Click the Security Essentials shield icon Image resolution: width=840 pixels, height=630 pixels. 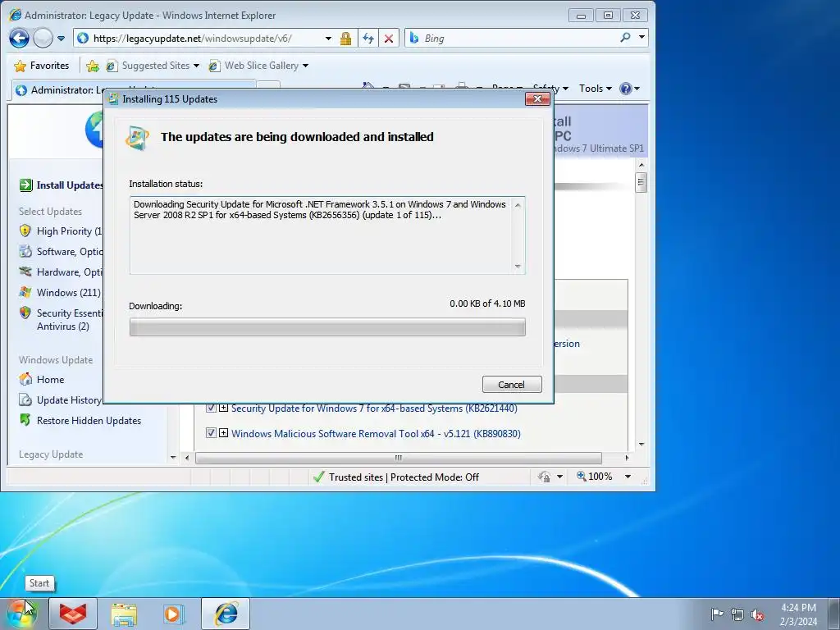click(x=25, y=313)
